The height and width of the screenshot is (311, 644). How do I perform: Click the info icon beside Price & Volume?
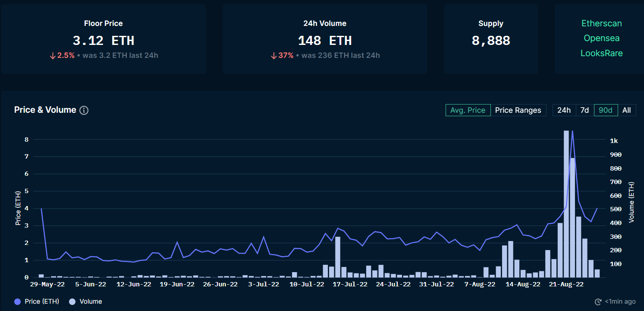(x=84, y=110)
